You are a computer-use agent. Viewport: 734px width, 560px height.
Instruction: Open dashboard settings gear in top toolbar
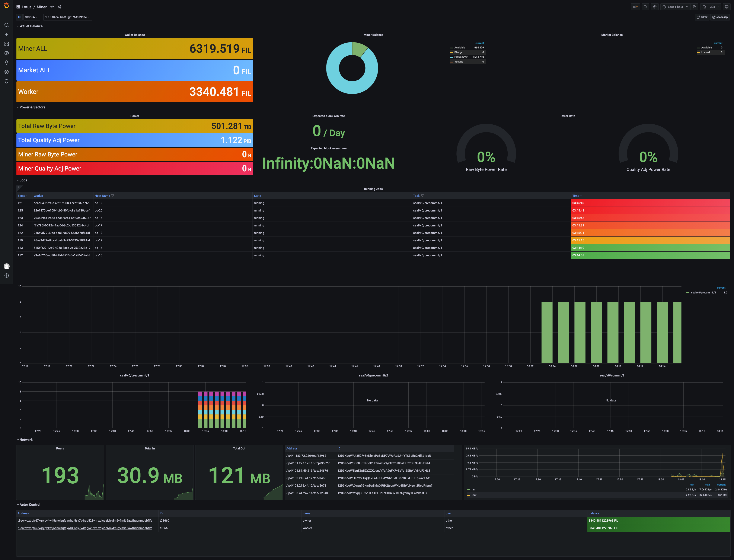[x=655, y=7]
